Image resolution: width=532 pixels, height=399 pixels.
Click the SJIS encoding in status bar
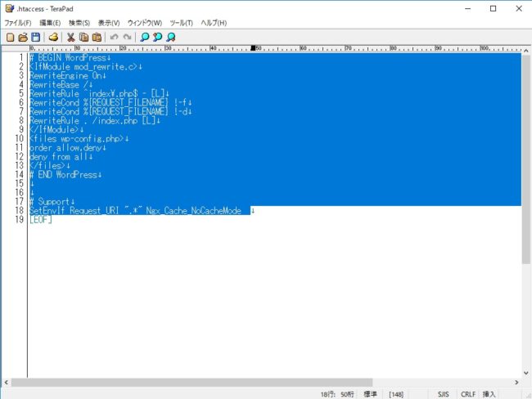(x=443, y=394)
